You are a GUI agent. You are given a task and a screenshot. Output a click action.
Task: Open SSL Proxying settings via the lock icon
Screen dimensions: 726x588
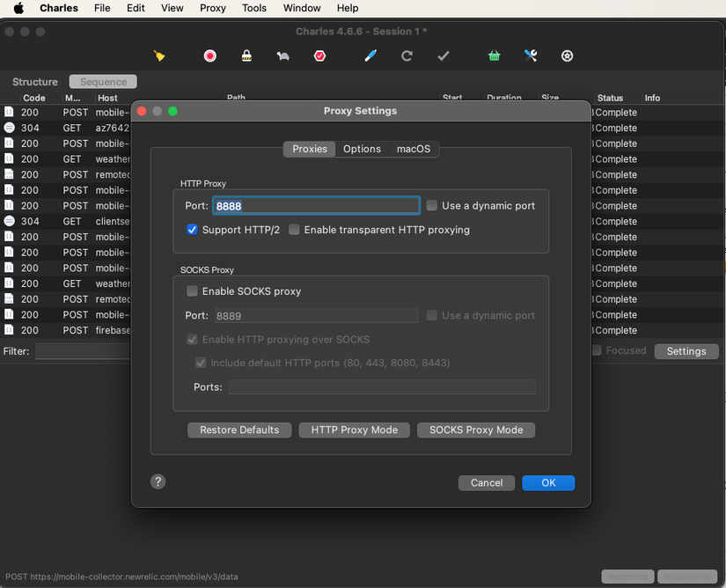pyautogui.click(x=246, y=55)
